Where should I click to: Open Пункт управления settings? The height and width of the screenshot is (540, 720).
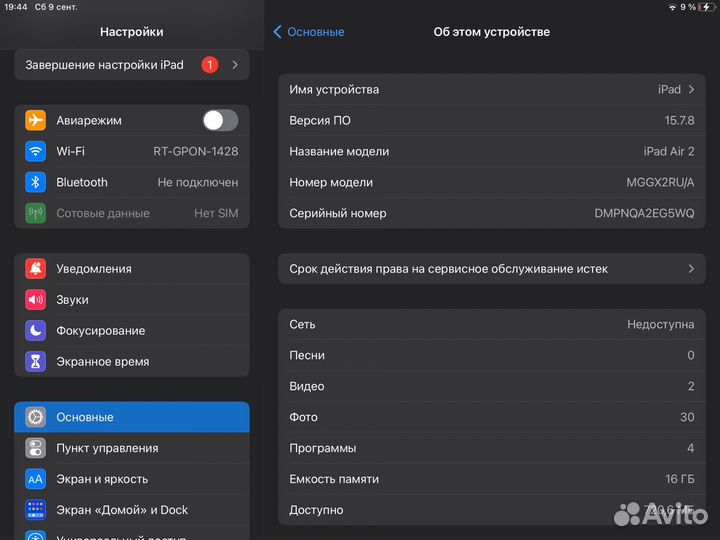[132, 448]
